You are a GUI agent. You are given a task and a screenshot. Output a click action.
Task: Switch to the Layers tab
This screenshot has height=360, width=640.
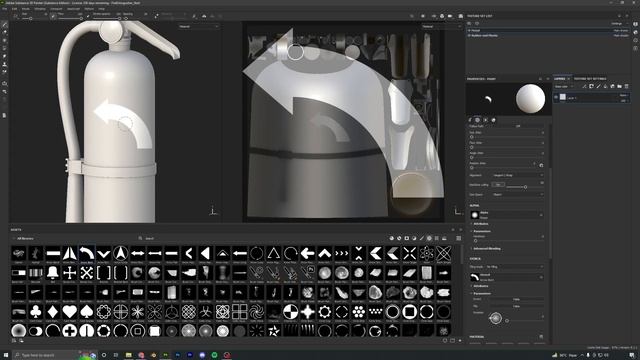tap(560, 79)
